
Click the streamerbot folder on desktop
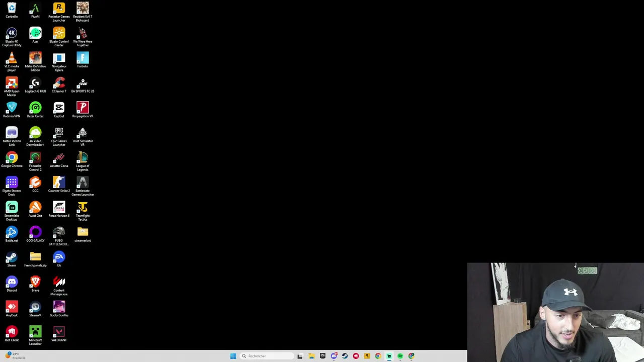click(x=83, y=234)
